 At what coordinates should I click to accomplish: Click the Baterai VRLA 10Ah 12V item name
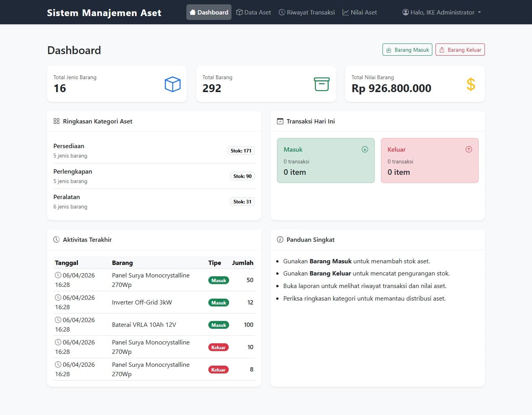coord(144,324)
